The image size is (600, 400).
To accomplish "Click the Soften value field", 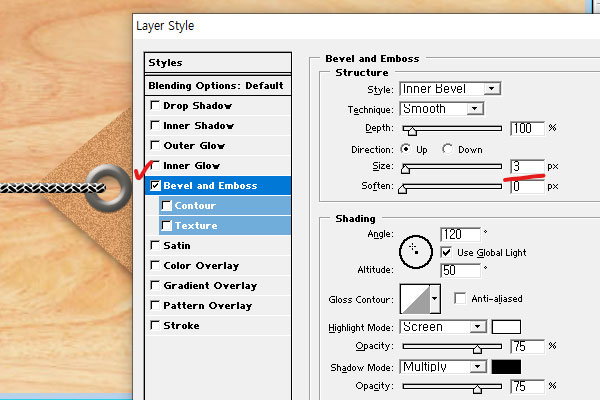I will [527, 186].
